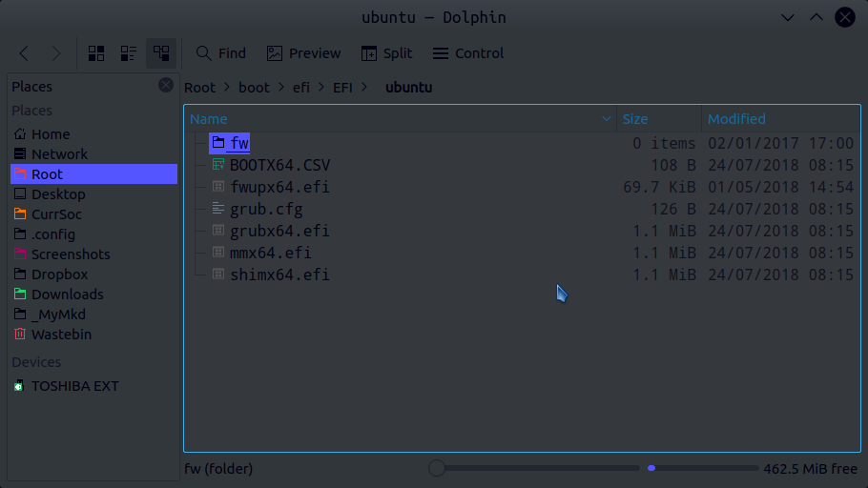Open CurrSoc folder in Places
The image size is (868, 488).
[x=93, y=214]
